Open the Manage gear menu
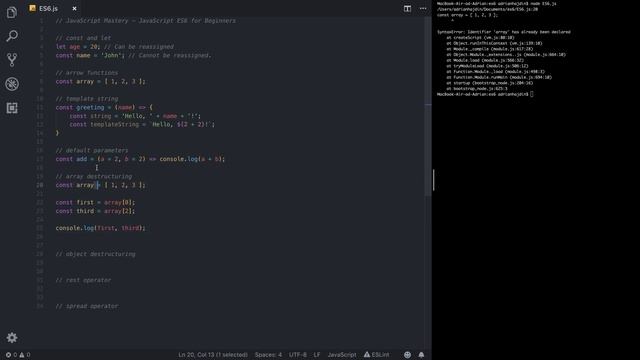640x360 pixels. click(12, 338)
